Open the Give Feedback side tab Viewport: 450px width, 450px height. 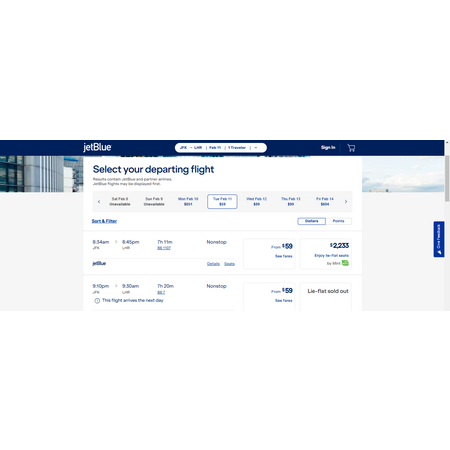[439, 239]
